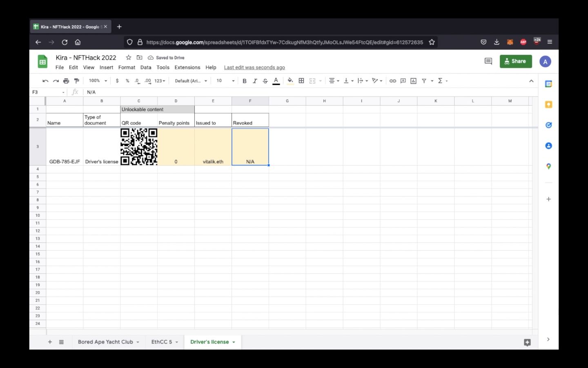The width and height of the screenshot is (588, 368).
Task: Open the Borders tool
Action: (x=301, y=81)
